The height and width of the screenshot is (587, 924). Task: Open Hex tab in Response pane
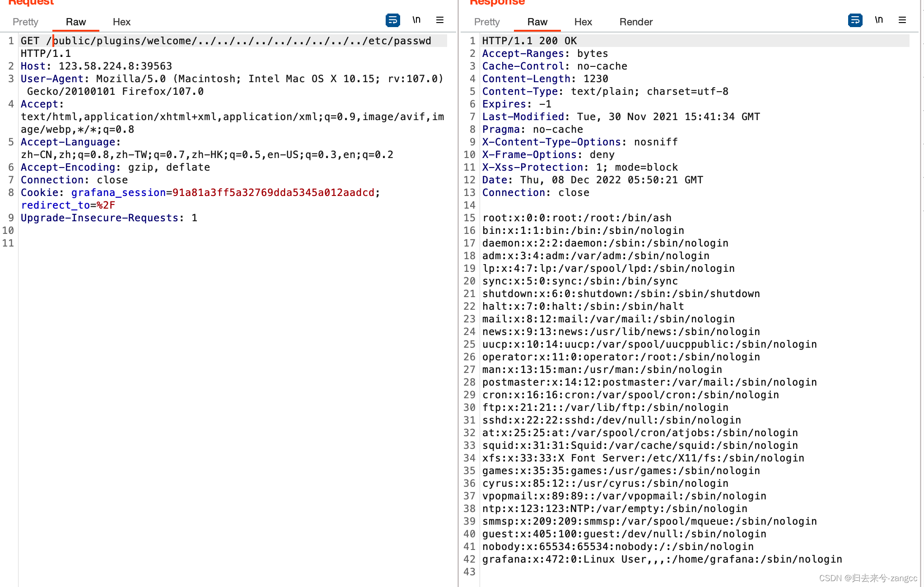(x=583, y=22)
